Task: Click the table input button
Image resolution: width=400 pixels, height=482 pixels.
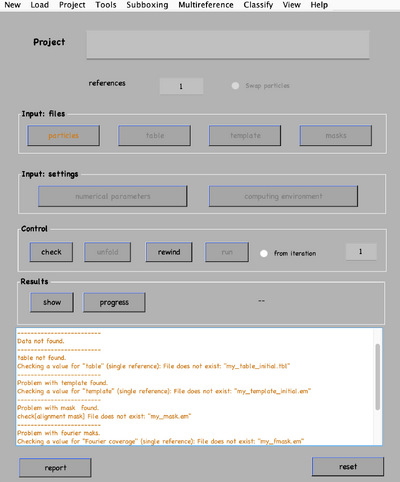Action: pos(155,136)
